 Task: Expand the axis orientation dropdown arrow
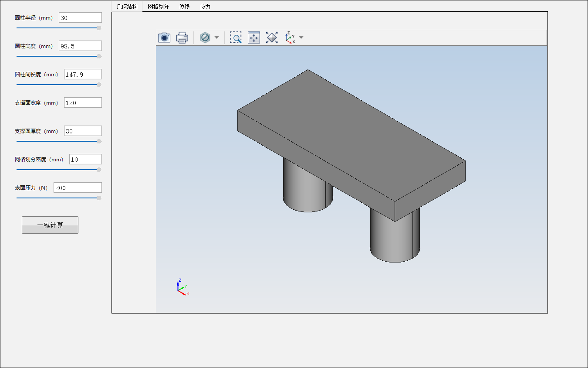pos(301,37)
